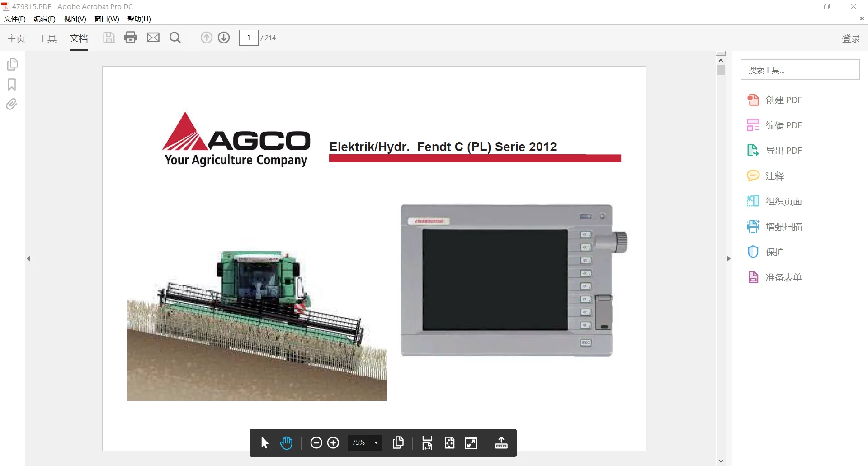Activate the hand pan tool
This screenshot has width=868, height=466.
coord(286,443)
